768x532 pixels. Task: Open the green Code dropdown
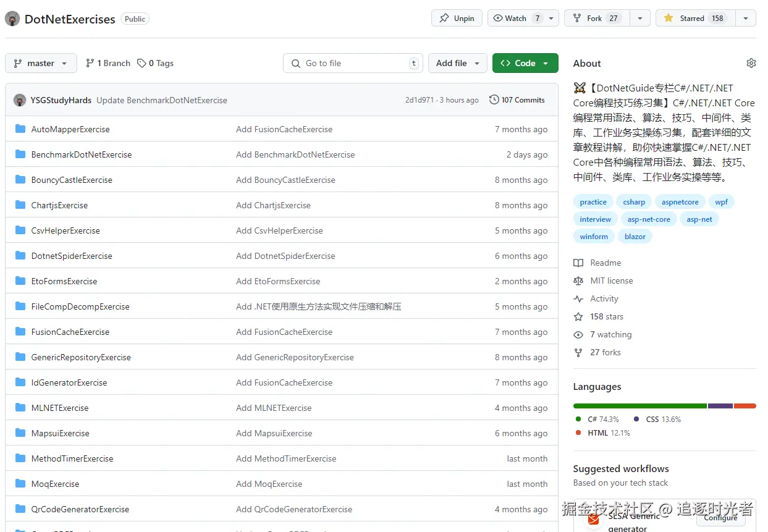click(525, 63)
